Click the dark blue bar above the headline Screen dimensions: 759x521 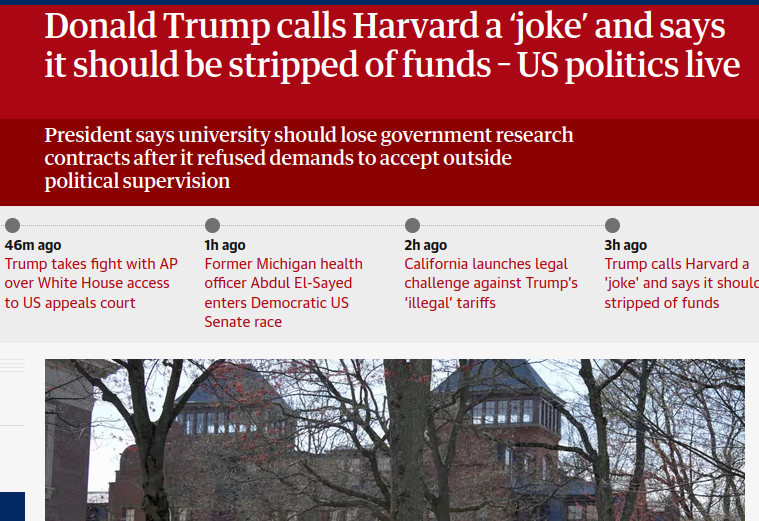coord(380,2)
